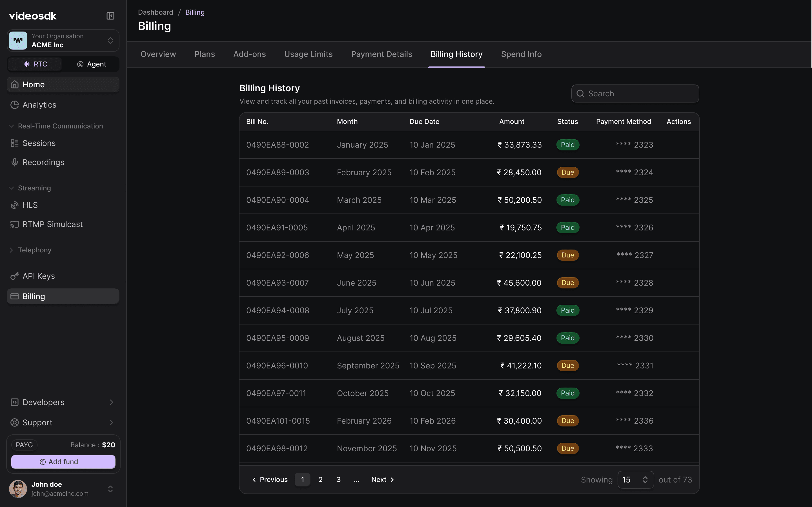Open the Analytics section

(39, 104)
